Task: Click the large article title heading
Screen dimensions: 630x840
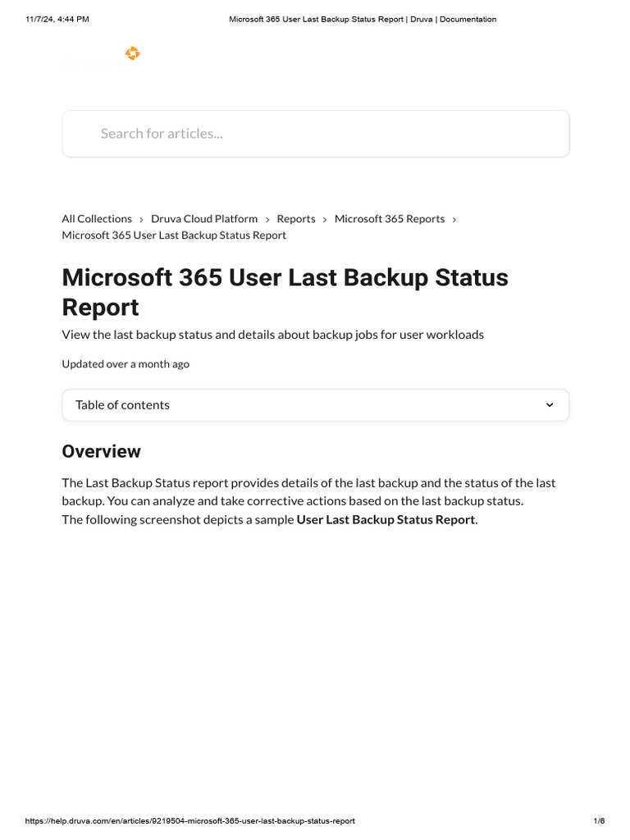Action: click(285, 292)
